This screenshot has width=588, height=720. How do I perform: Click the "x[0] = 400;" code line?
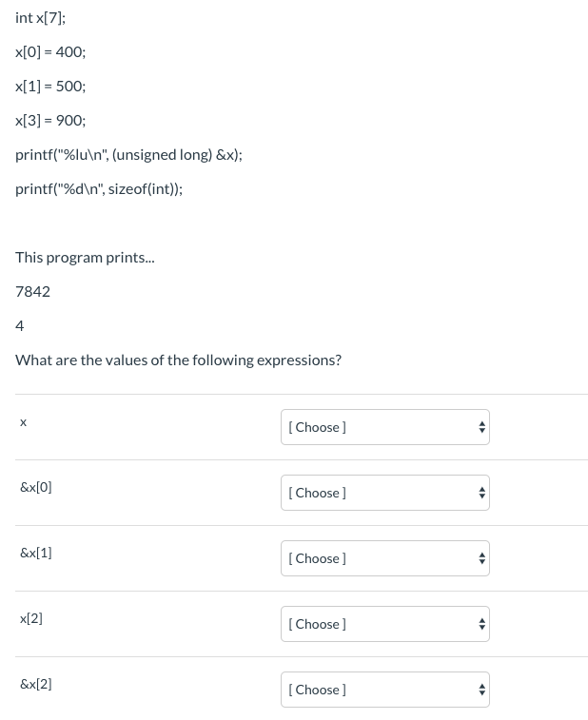coord(50,51)
